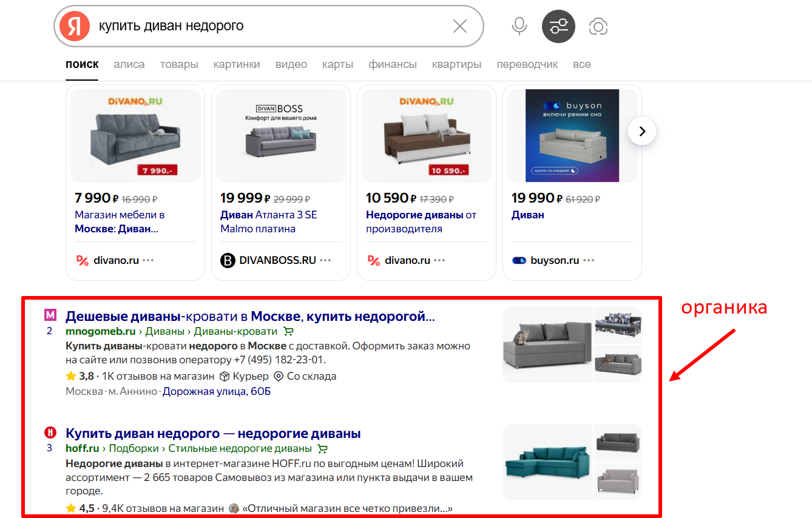Viewport: 812px width, 518px height.
Task: Open 'Магазин мебели в Москве: Диван' card link
Action: click(x=120, y=222)
